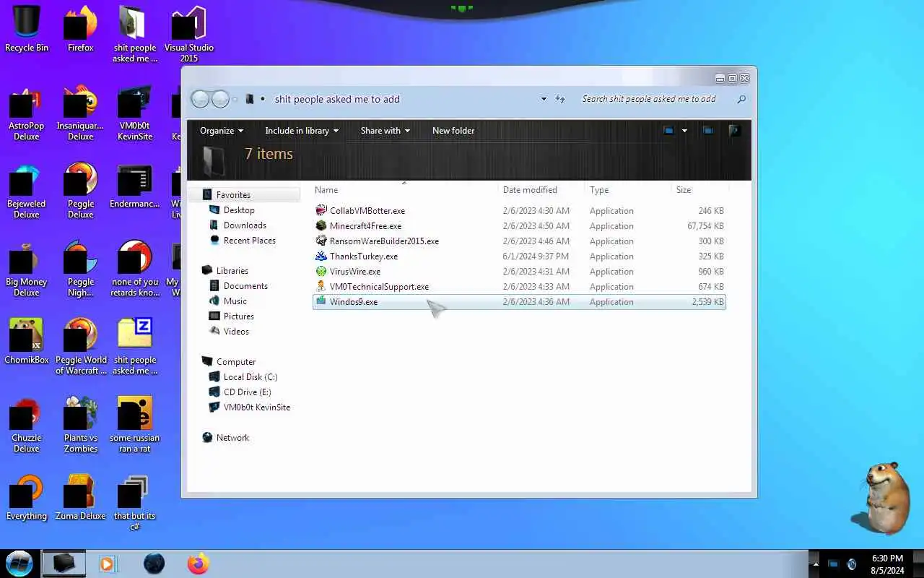This screenshot has width=924, height=578.
Task: Select the ThanksTurkey.exe file name
Action: click(x=364, y=256)
